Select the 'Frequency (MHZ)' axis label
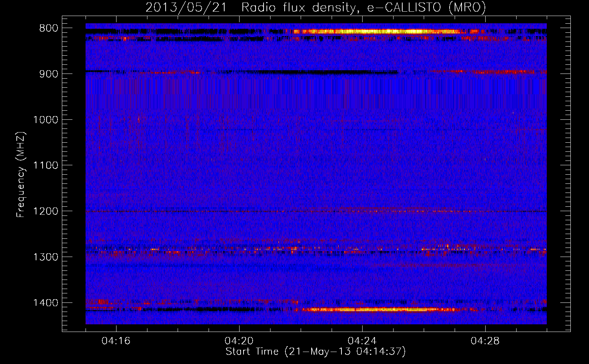 pyautogui.click(x=21, y=175)
